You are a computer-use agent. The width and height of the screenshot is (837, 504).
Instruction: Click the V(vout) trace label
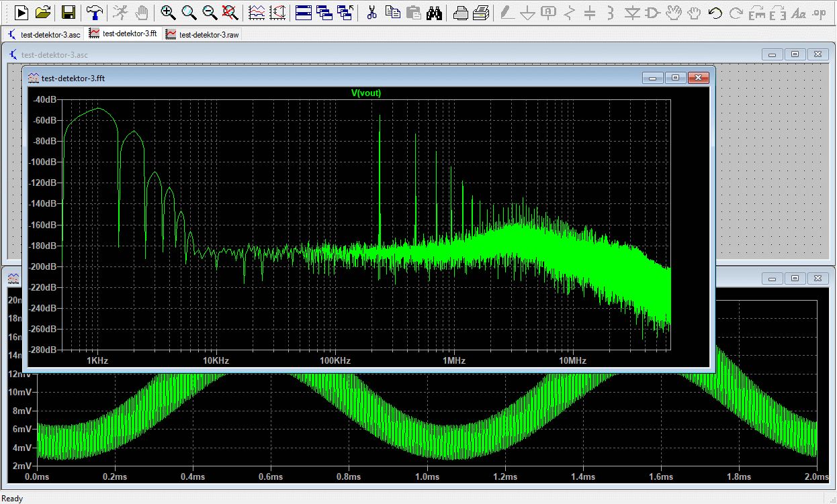point(366,93)
